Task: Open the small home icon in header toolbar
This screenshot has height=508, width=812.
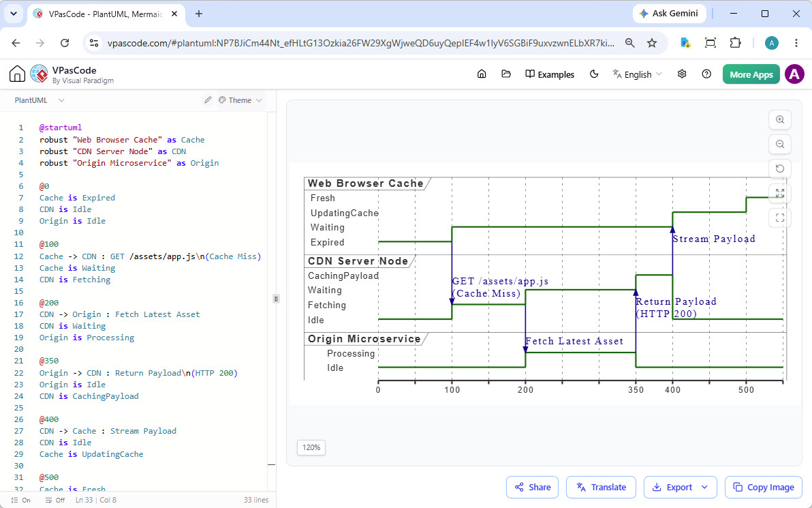Action: pyautogui.click(x=482, y=74)
